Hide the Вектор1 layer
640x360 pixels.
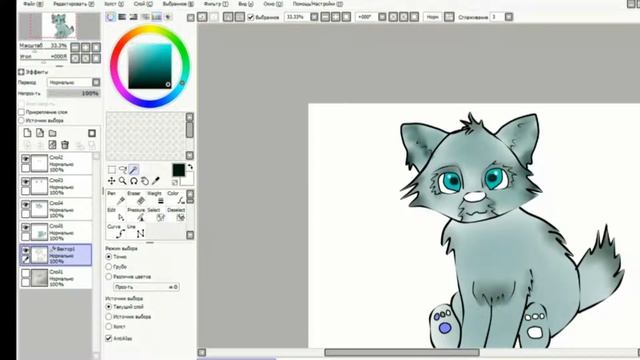coord(25,250)
